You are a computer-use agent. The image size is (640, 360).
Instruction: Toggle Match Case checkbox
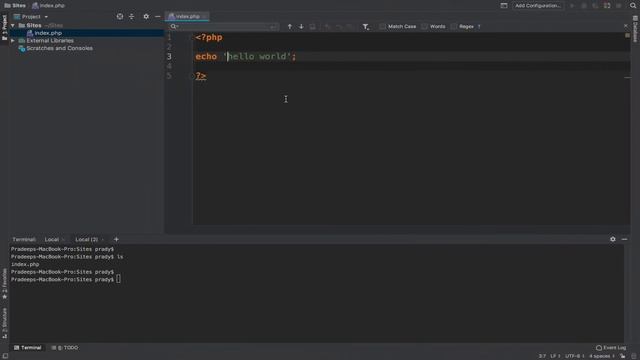(382, 27)
